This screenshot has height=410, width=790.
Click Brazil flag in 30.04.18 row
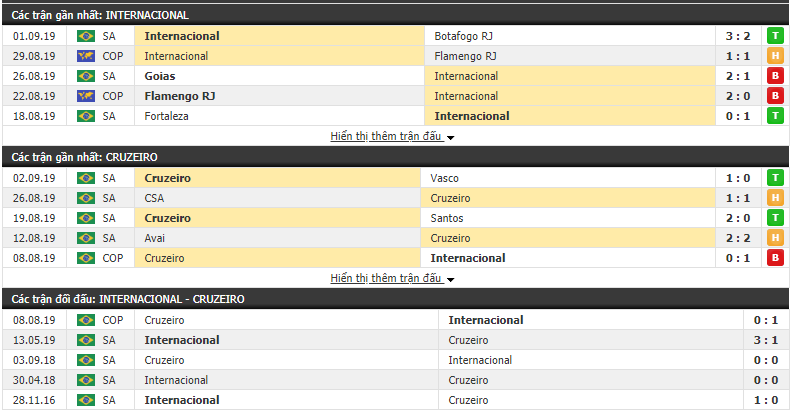tap(86, 380)
